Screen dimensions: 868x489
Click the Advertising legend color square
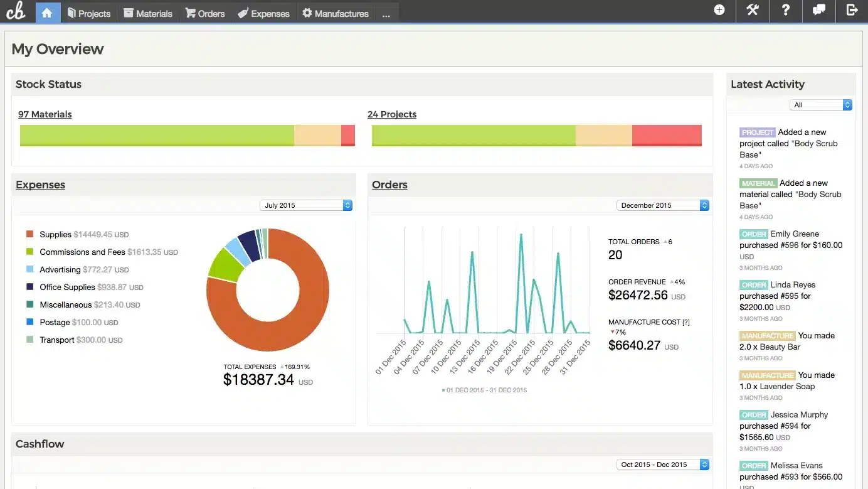click(29, 269)
